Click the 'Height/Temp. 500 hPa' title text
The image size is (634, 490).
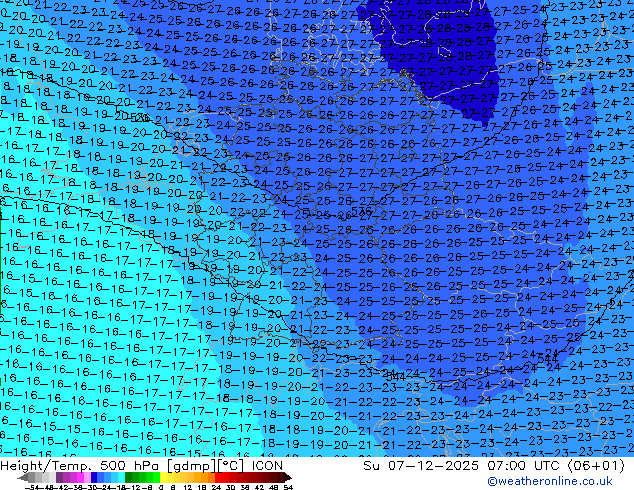pos(80,466)
